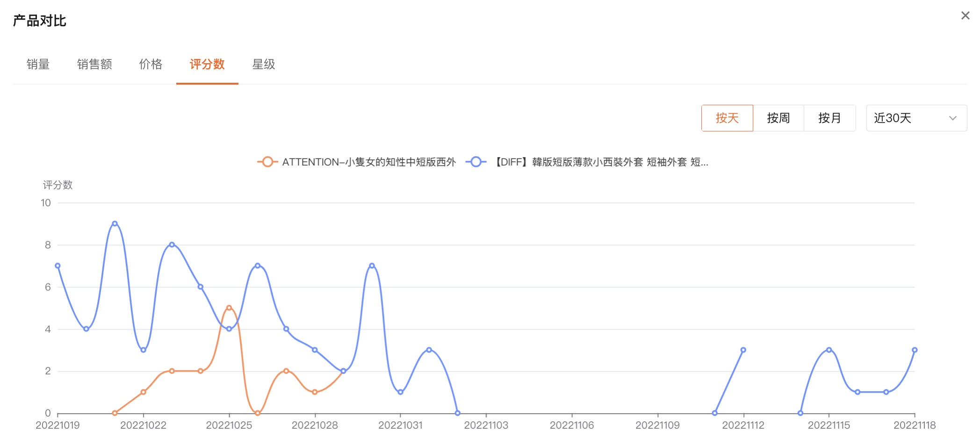Click the 评分数 tab
Image resolution: width=980 pixels, height=446 pixels.
207,65
